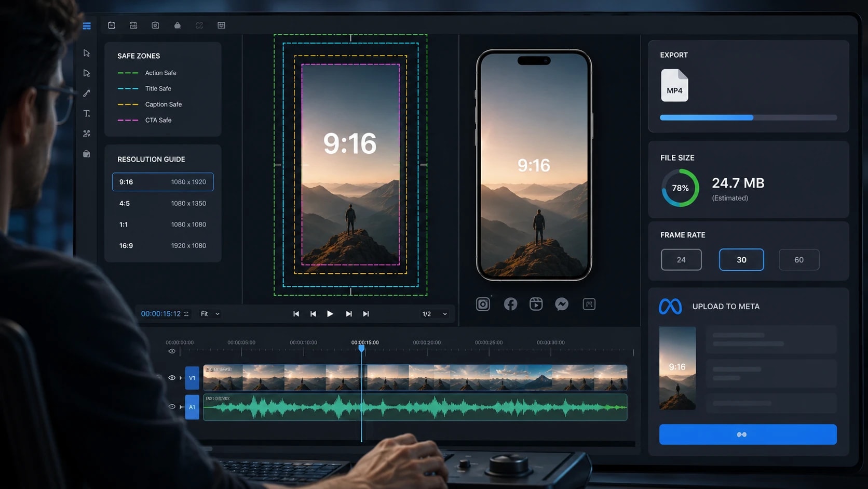This screenshot has height=489, width=868.
Task: Open the blue hamburger menu icon
Action: tap(87, 25)
